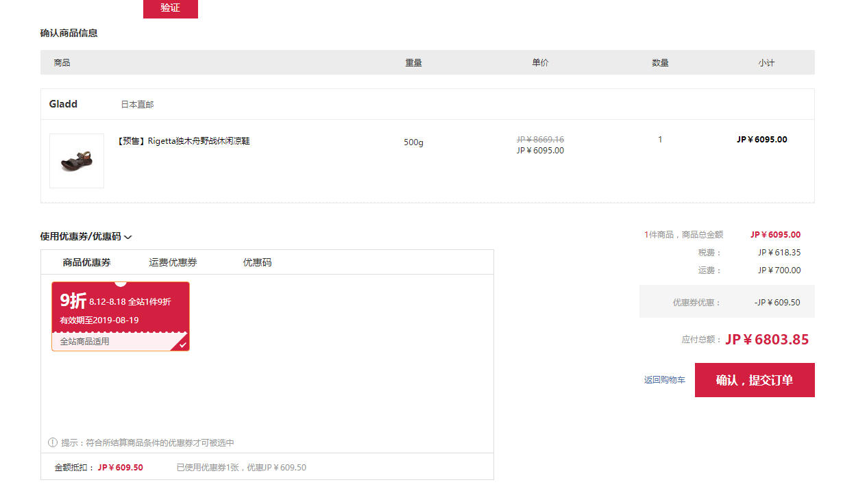Click the 数量 column header
Viewport: 843px width, 504px height.
tap(660, 62)
